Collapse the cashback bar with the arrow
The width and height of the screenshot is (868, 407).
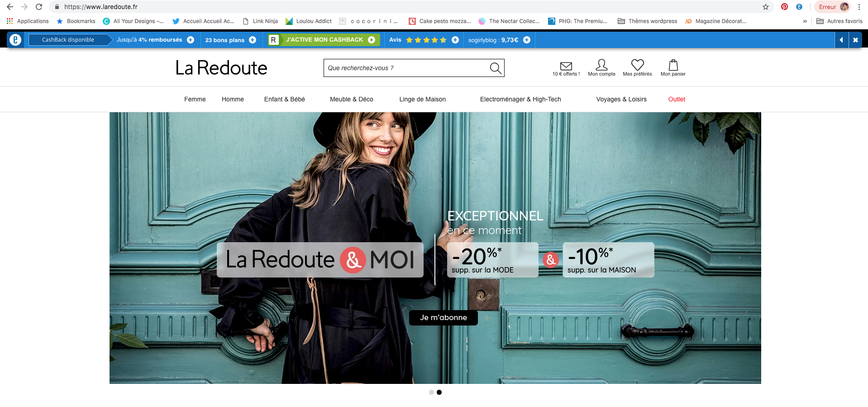click(841, 40)
